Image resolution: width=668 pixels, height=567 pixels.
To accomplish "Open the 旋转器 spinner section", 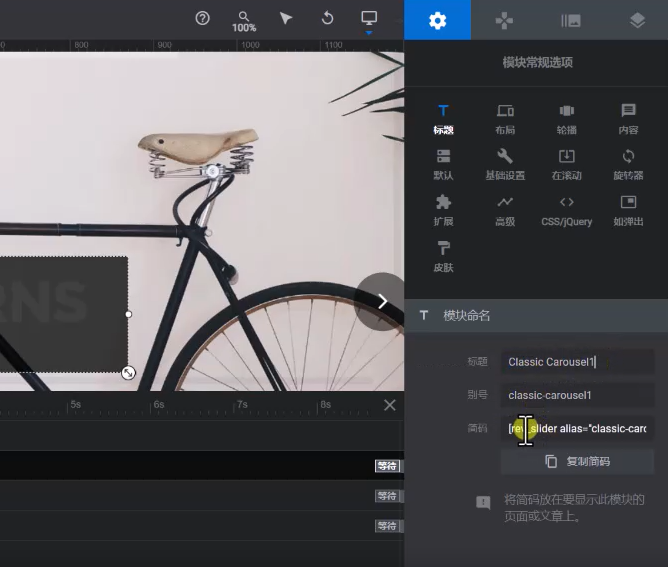I will tap(628, 165).
